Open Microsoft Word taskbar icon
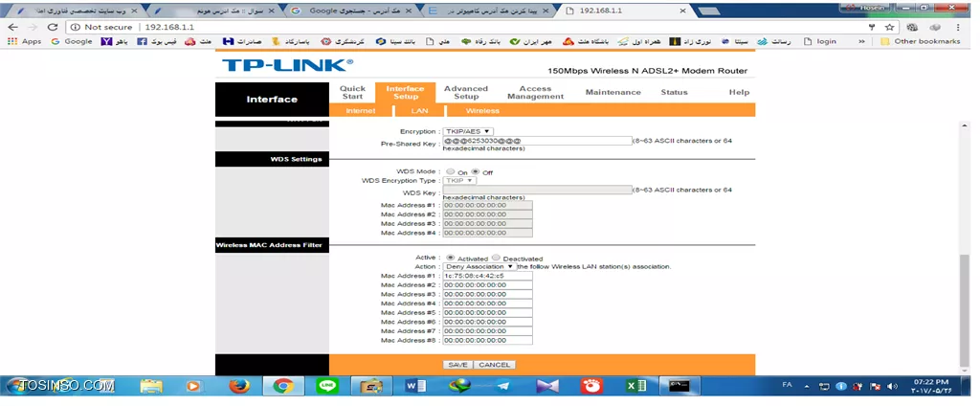The image size is (980, 406). coord(415,387)
